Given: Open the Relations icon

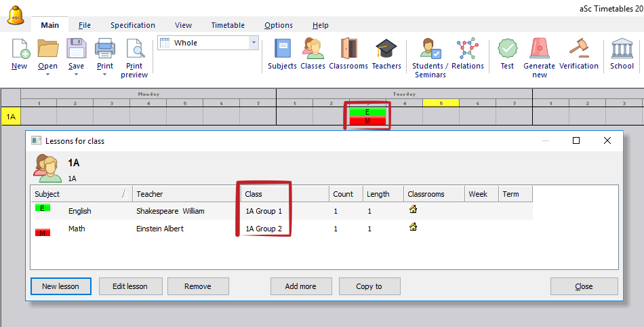Looking at the screenshot, I should pyautogui.click(x=467, y=54).
